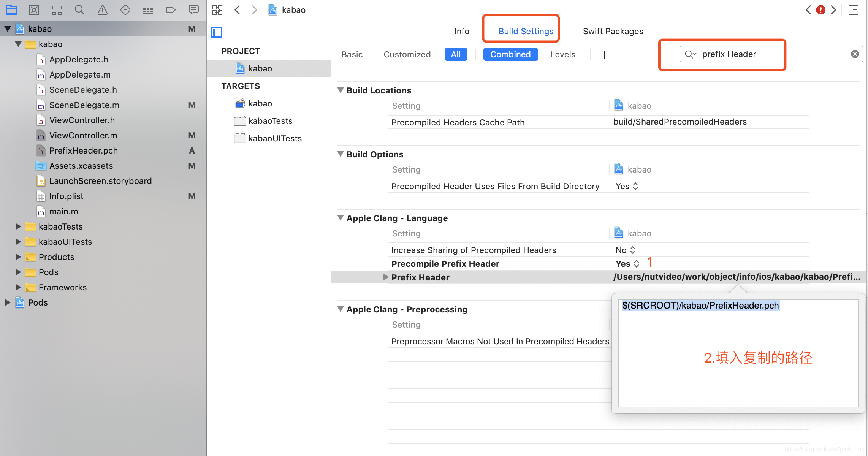Switch to the Info tab

[x=462, y=31]
